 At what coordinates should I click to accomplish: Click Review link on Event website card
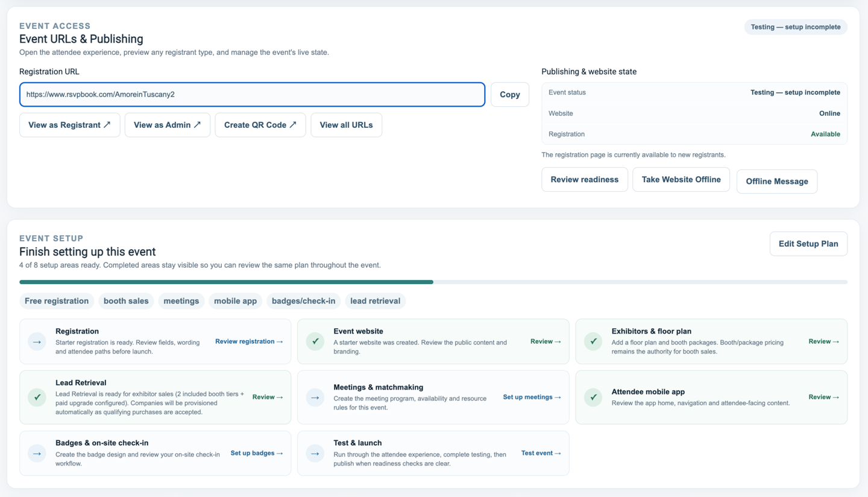click(x=546, y=341)
